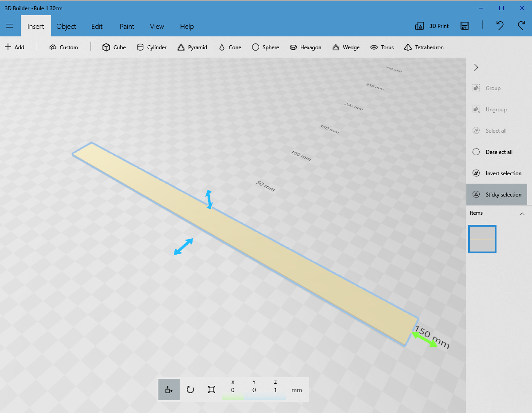
Task: Select the ruler item thumbnail
Action: coord(482,239)
